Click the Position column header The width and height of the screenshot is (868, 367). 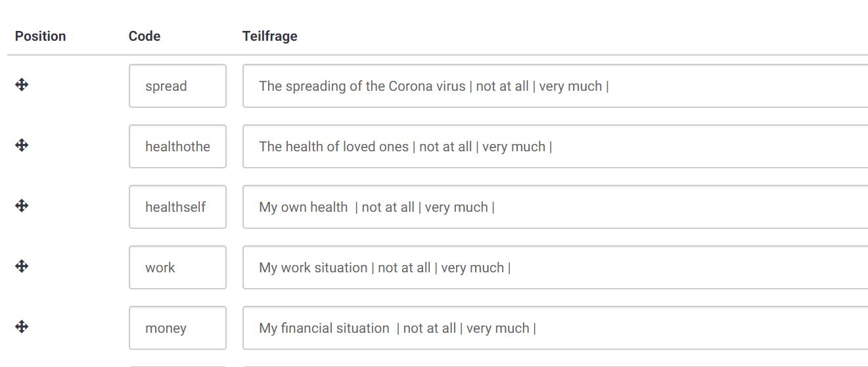41,36
